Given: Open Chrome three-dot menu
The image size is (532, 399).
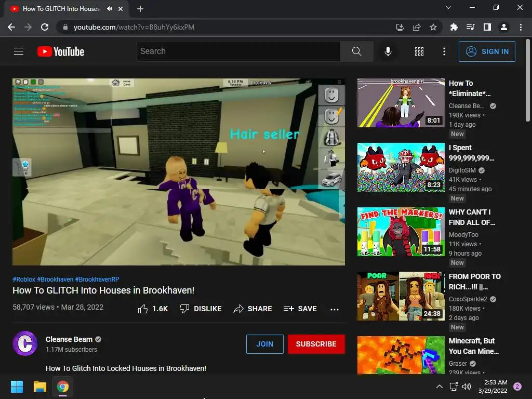Looking at the screenshot, I should pyautogui.click(x=521, y=27).
